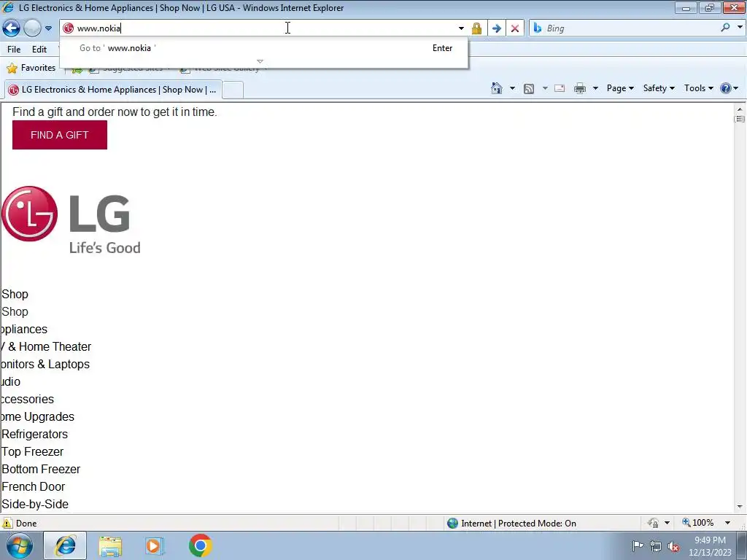747x560 pixels.
Task: Click the Go arrow next to address bar
Action: pyautogui.click(x=496, y=28)
